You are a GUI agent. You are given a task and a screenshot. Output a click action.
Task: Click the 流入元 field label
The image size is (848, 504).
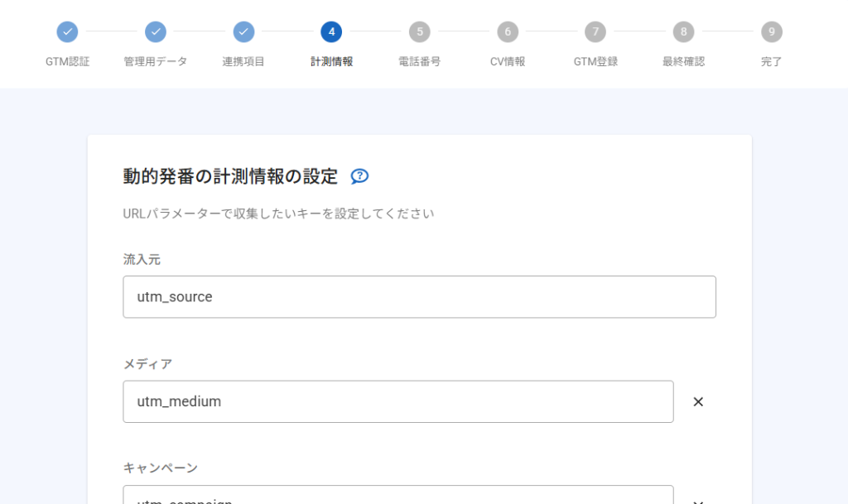(x=142, y=260)
